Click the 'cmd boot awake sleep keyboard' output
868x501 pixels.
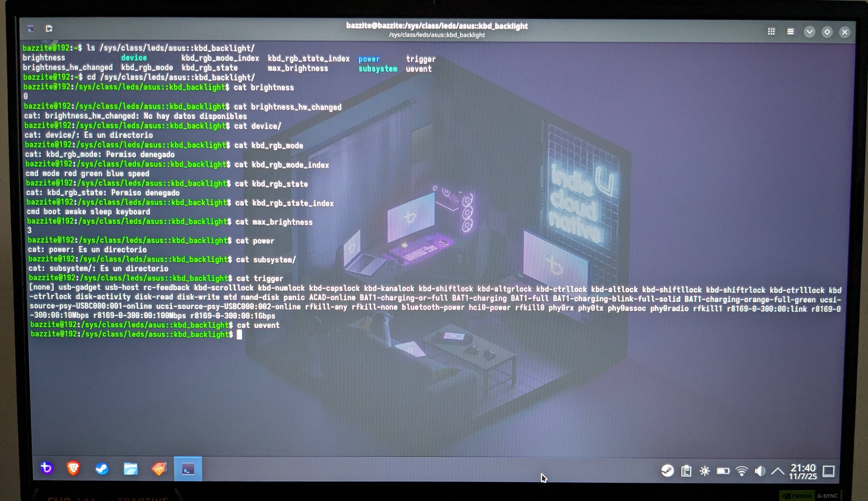pyautogui.click(x=88, y=212)
